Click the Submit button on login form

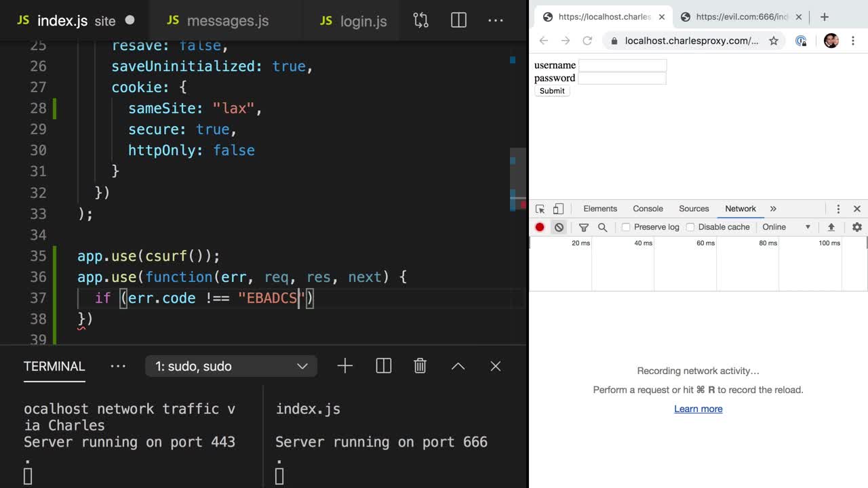click(x=552, y=91)
